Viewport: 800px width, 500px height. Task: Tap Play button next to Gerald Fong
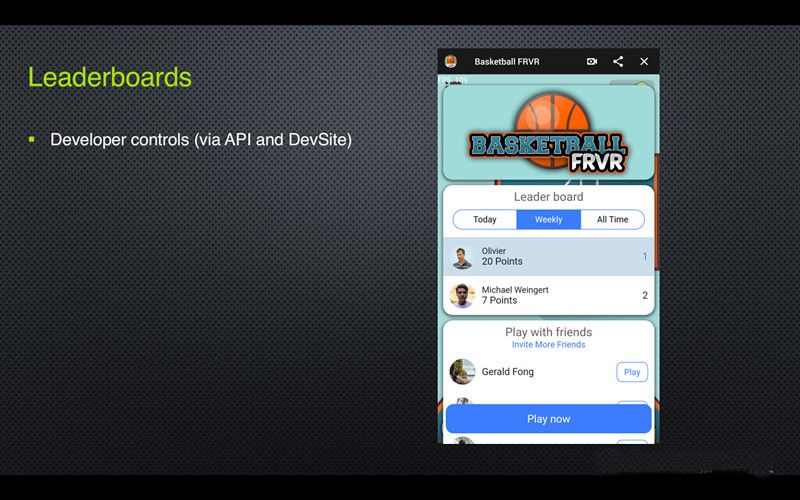pyautogui.click(x=632, y=372)
